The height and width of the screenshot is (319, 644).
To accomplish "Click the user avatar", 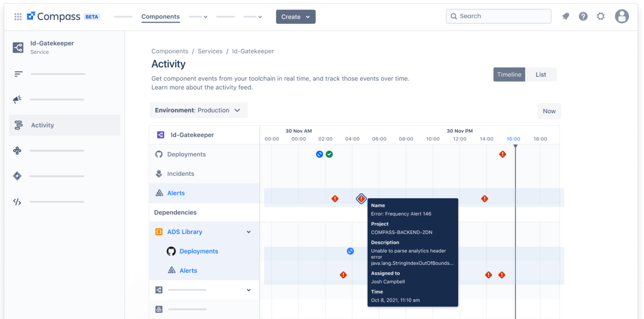I will (x=622, y=16).
